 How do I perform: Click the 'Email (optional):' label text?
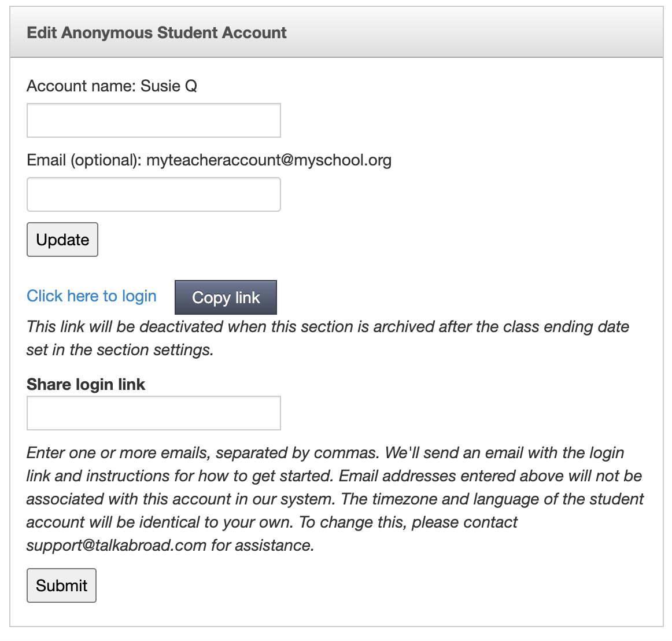pos(84,160)
